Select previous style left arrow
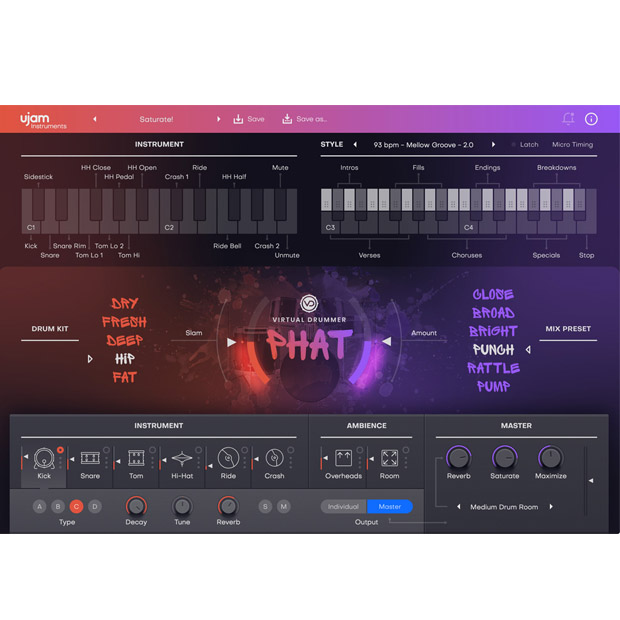The width and height of the screenshot is (620, 620). [x=355, y=145]
